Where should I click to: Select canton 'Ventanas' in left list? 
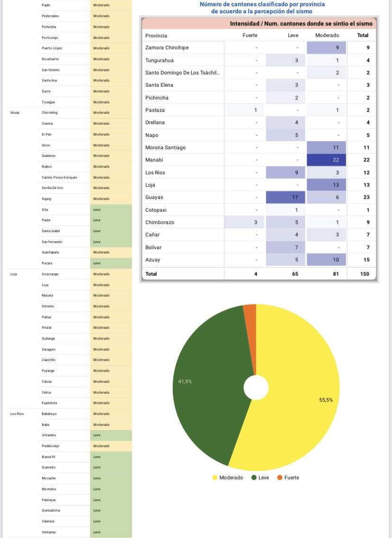pos(48,532)
